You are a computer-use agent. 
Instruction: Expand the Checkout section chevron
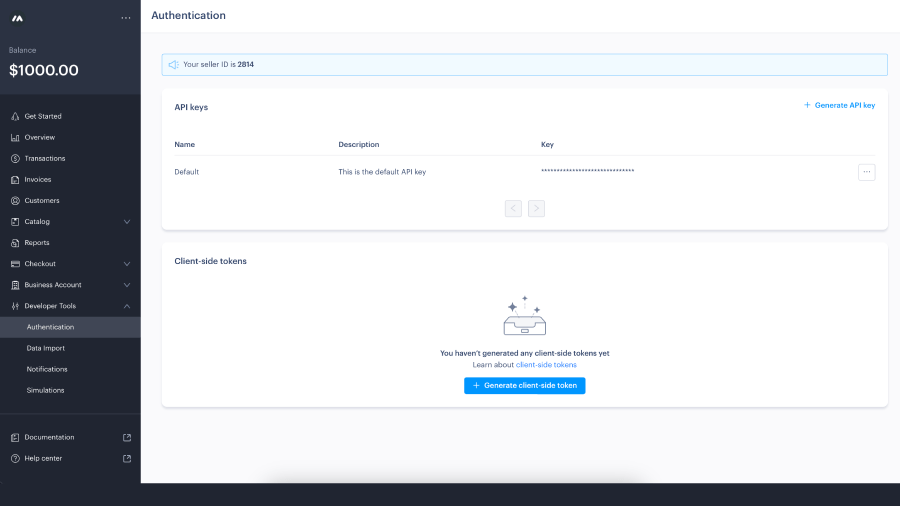(127, 264)
